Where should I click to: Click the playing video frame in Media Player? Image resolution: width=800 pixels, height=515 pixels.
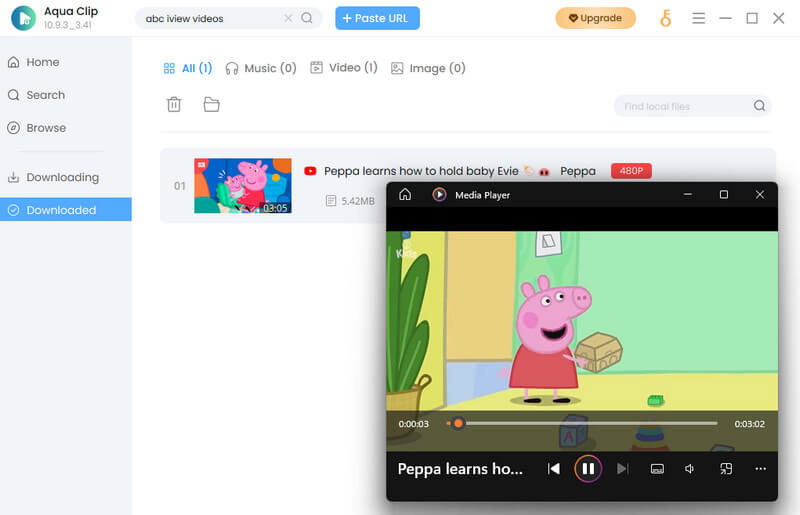coord(582,322)
